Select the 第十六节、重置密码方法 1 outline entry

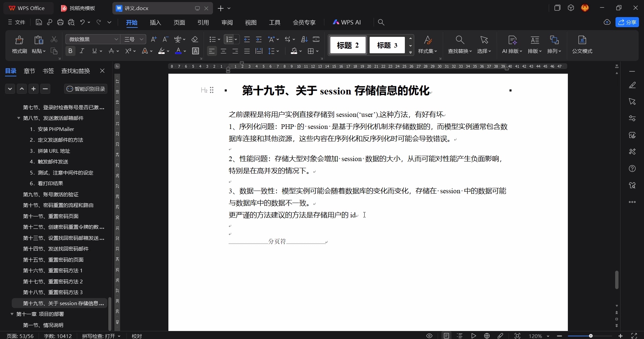52,270
